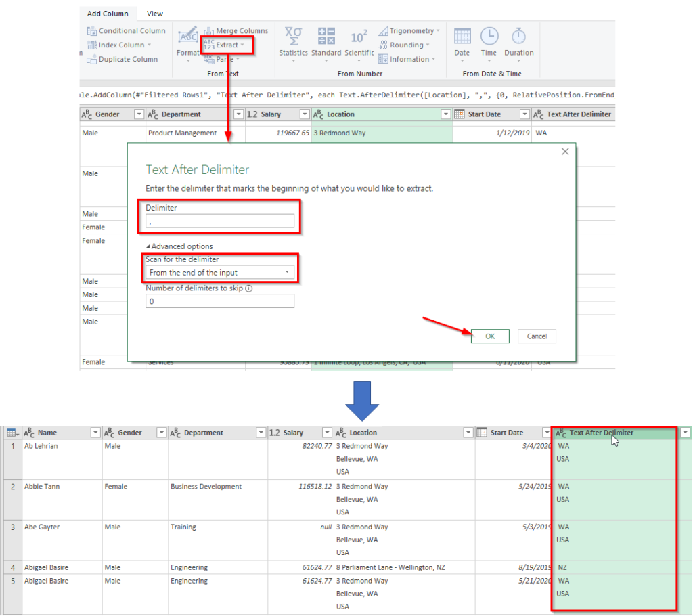This screenshot has height=616, width=693.
Task: Switch to the View tab
Action: (x=155, y=14)
